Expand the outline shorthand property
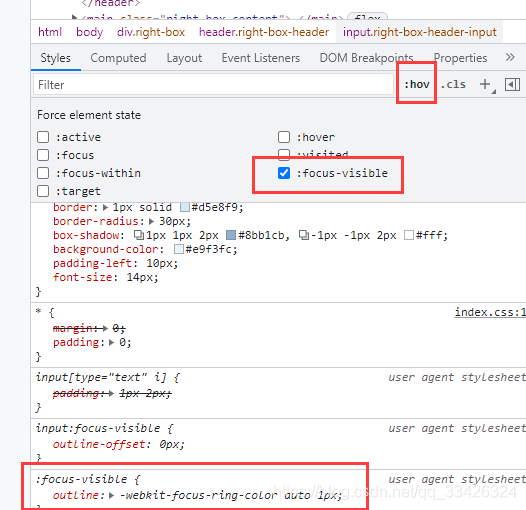Viewport: 526px width, 510px height. click(x=112, y=495)
